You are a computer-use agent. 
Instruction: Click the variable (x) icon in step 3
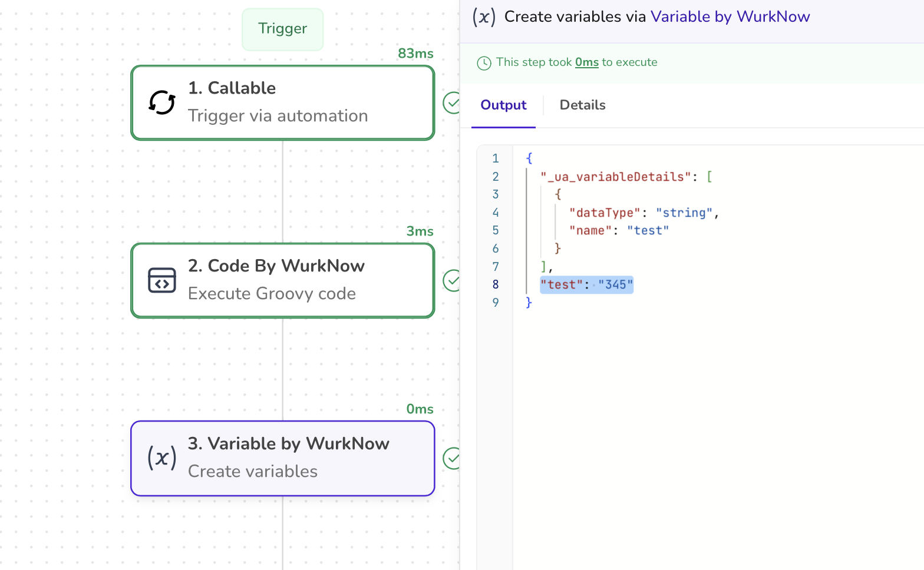(x=162, y=458)
